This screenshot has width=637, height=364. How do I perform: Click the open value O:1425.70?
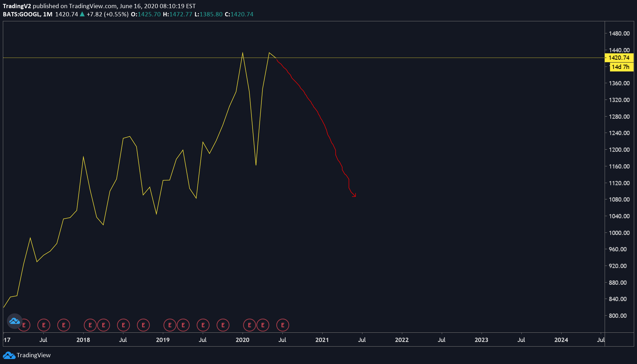point(146,14)
